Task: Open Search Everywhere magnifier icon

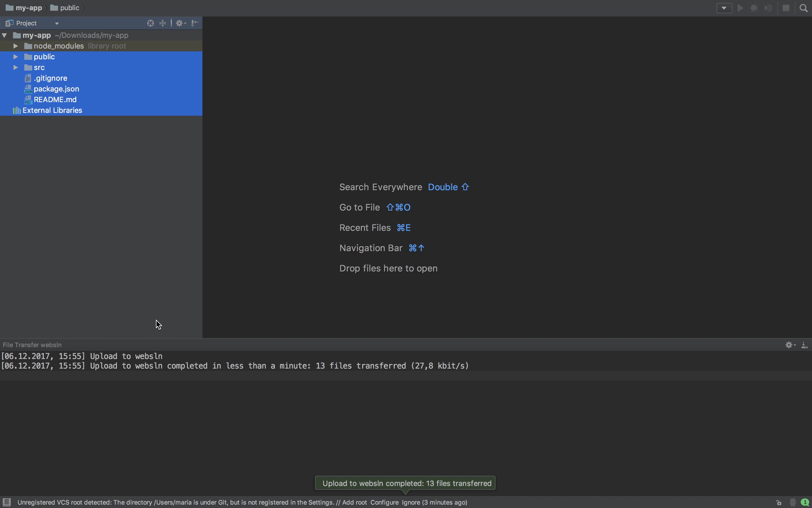Action: pos(803,8)
